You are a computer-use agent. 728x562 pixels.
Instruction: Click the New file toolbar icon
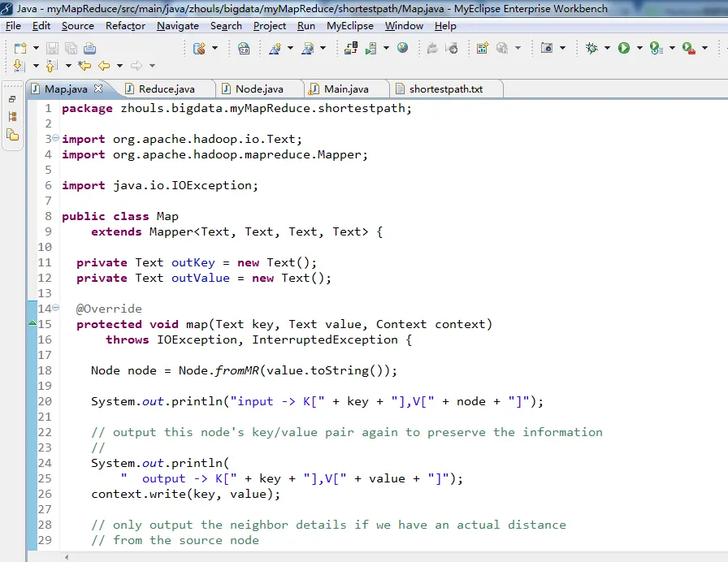pyautogui.click(x=20, y=48)
